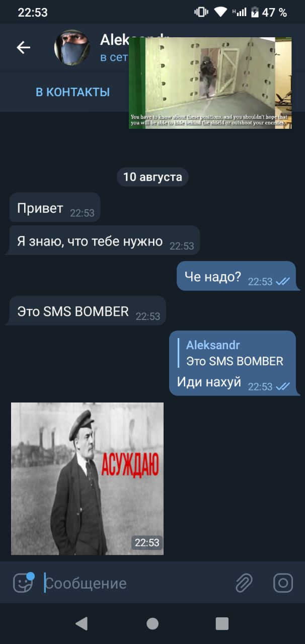Open Aleksandr's profile avatar
Screen dimensions: 305x644
(x=72, y=48)
